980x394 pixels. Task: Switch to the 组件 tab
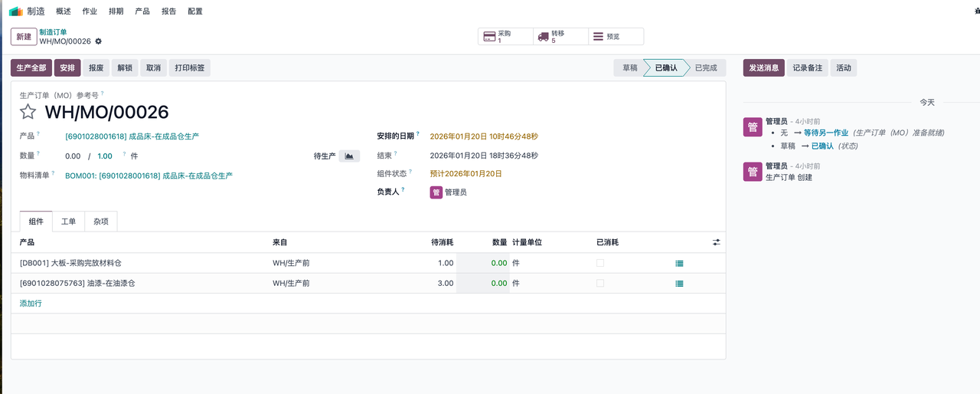coord(36,222)
